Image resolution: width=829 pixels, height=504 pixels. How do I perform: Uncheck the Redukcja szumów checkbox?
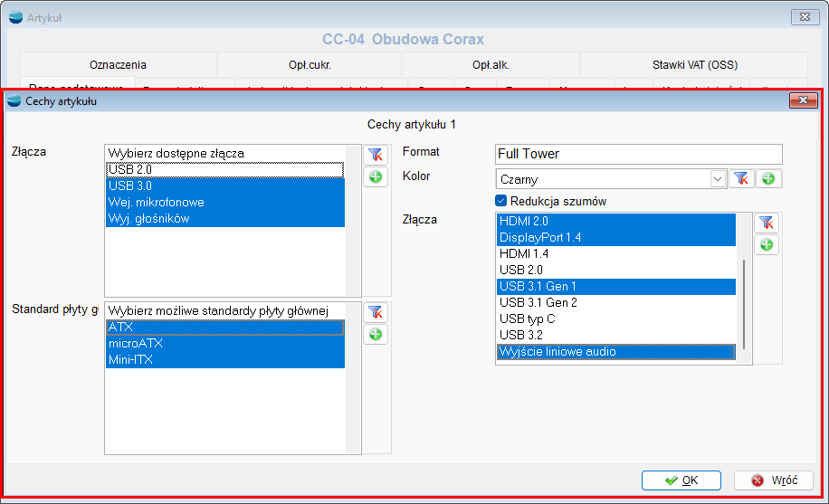(501, 201)
